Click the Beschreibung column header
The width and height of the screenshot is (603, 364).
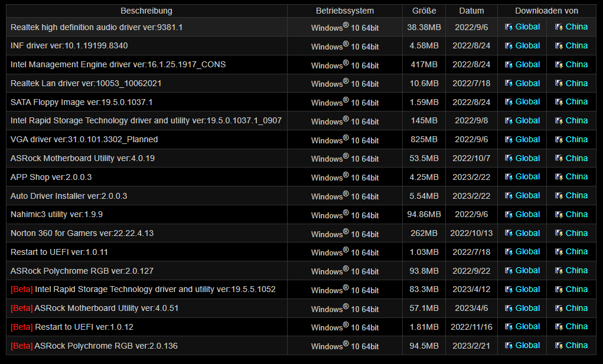tap(146, 11)
